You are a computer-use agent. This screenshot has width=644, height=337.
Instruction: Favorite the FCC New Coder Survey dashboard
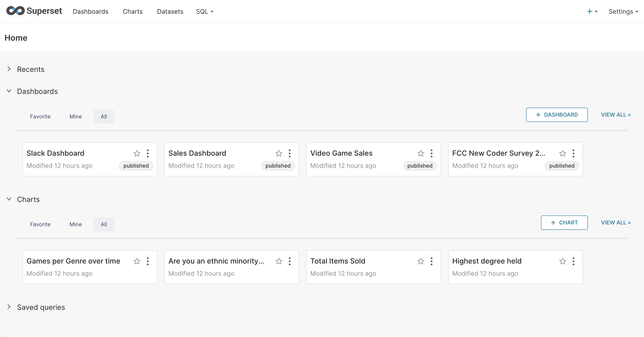coord(563,153)
